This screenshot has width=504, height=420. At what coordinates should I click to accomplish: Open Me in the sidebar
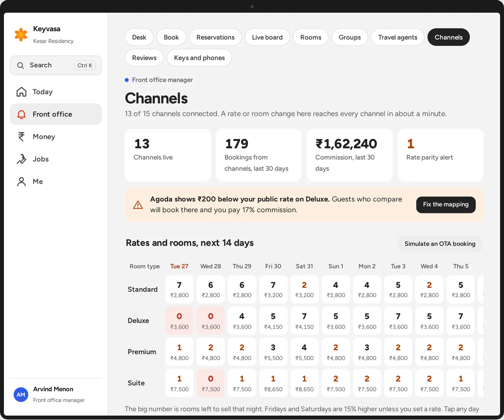click(56, 182)
